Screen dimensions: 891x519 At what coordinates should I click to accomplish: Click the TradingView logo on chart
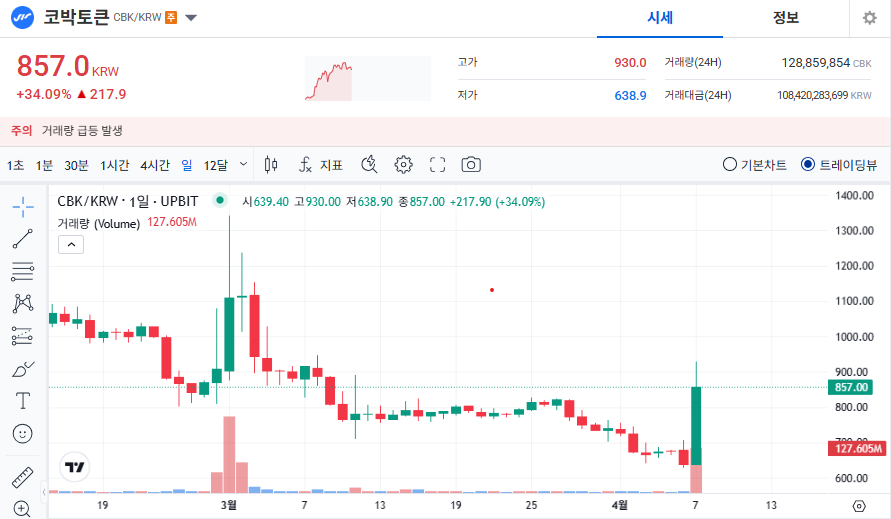74,467
